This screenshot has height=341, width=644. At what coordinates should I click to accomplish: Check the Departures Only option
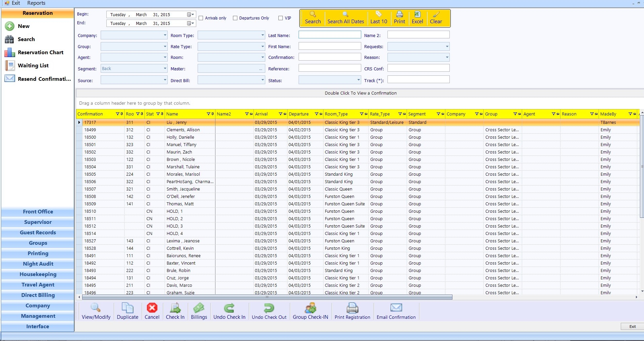pos(235,18)
